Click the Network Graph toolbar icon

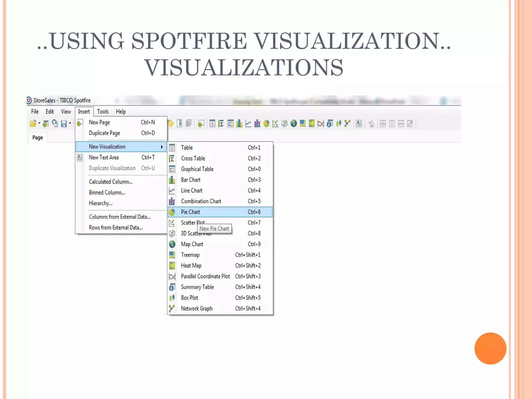pyautogui.click(x=348, y=124)
